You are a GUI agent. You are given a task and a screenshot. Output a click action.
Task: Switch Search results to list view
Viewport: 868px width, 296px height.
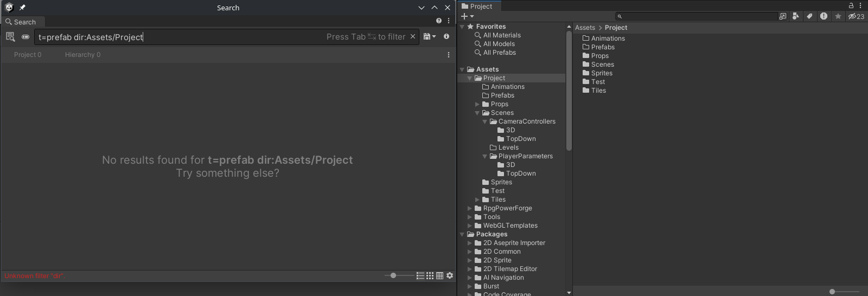point(420,276)
